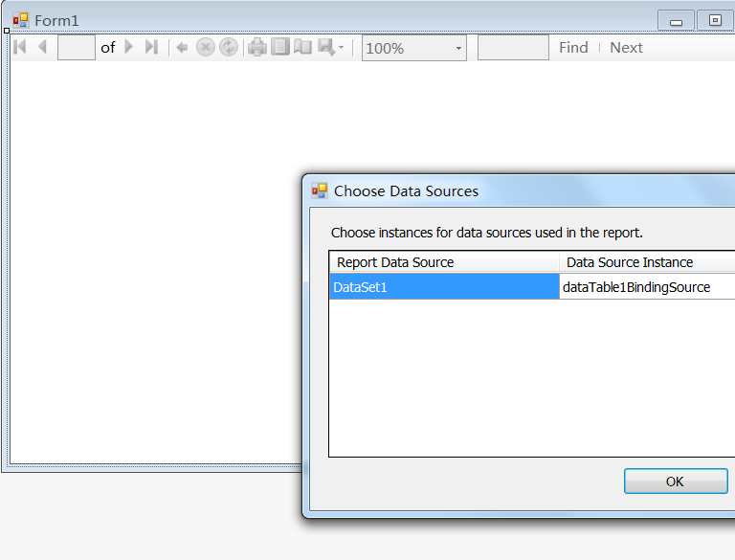Open page setup icon

click(x=302, y=47)
